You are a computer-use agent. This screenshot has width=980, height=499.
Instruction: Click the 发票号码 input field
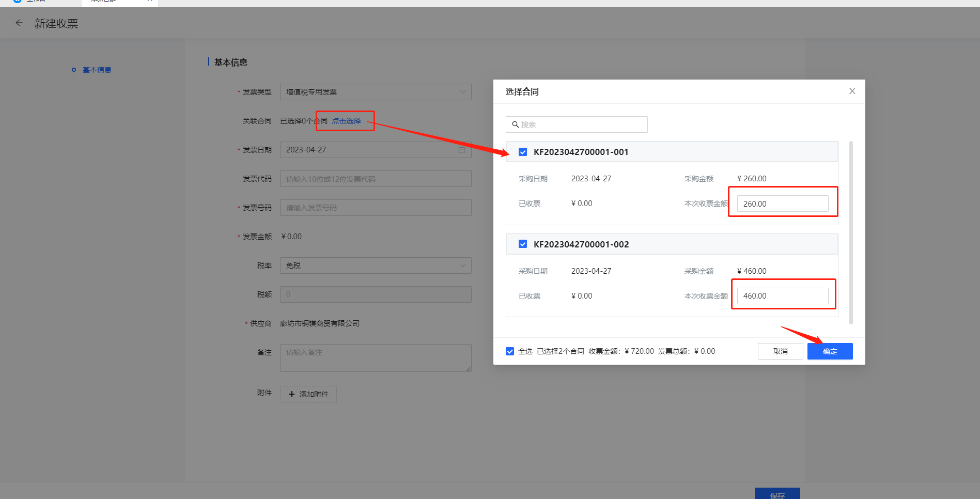coord(376,208)
